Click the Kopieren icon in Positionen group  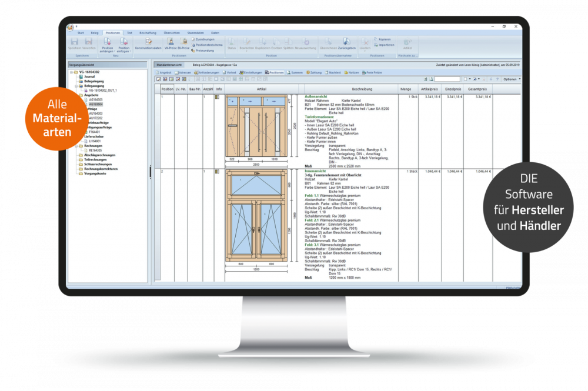(383, 39)
